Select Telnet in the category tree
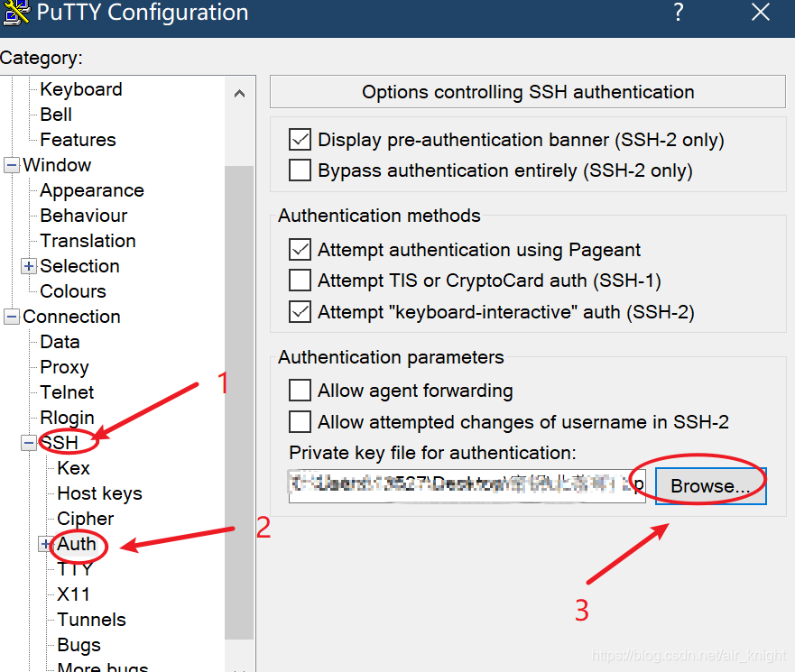 tap(67, 392)
